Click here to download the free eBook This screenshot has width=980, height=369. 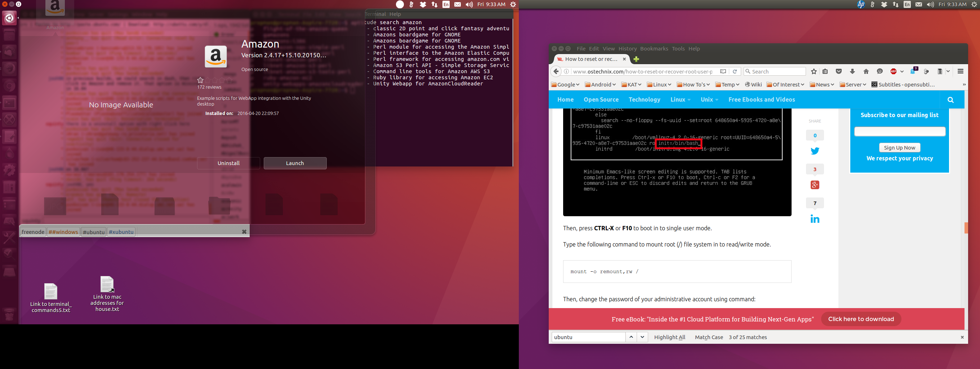click(x=861, y=319)
